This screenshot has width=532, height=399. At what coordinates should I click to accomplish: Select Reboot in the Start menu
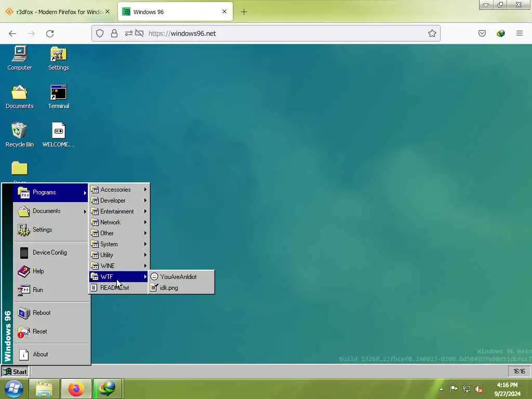click(x=50, y=313)
